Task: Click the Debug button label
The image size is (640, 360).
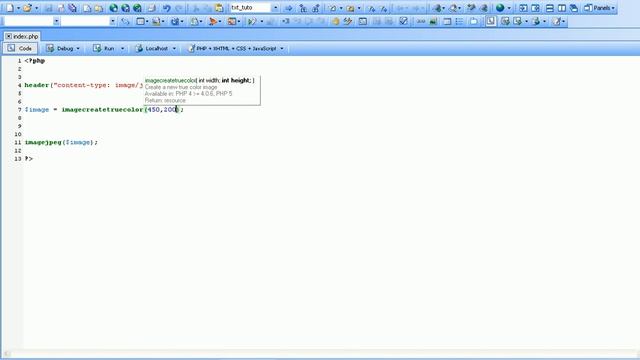Action: click(65, 49)
